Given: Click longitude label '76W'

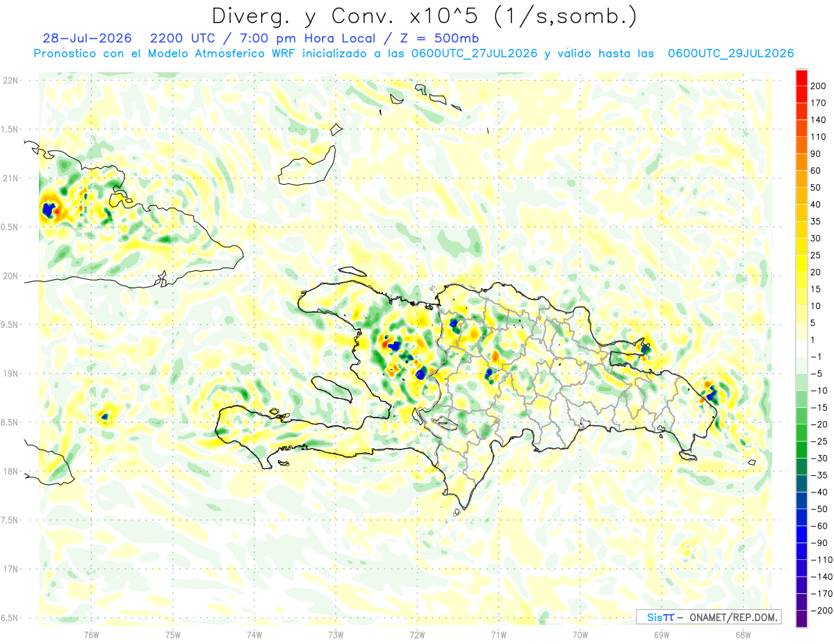Looking at the screenshot, I should [x=92, y=634].
